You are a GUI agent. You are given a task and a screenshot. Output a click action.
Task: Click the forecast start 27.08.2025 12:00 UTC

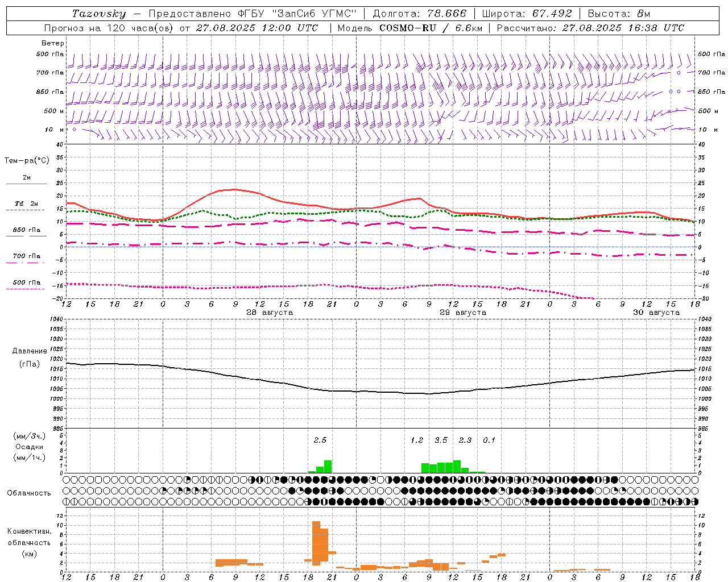(257, 28)
